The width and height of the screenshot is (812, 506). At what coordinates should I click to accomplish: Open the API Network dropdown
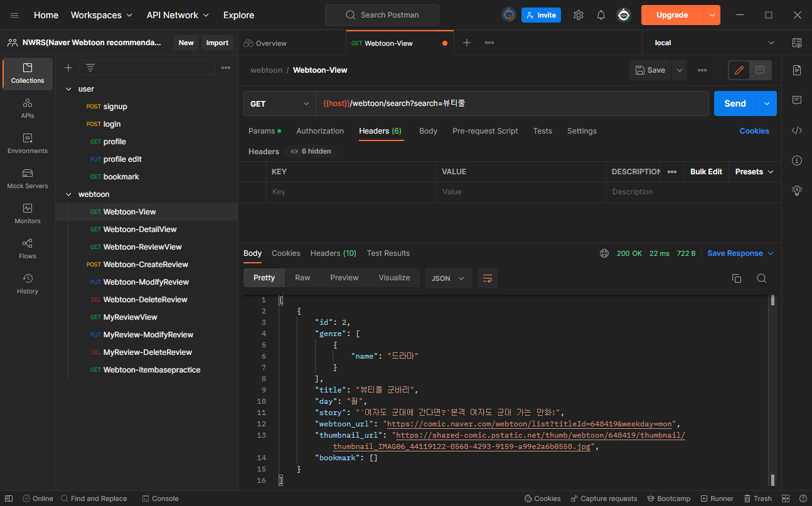pyautogui.click(x=178, y=15)
